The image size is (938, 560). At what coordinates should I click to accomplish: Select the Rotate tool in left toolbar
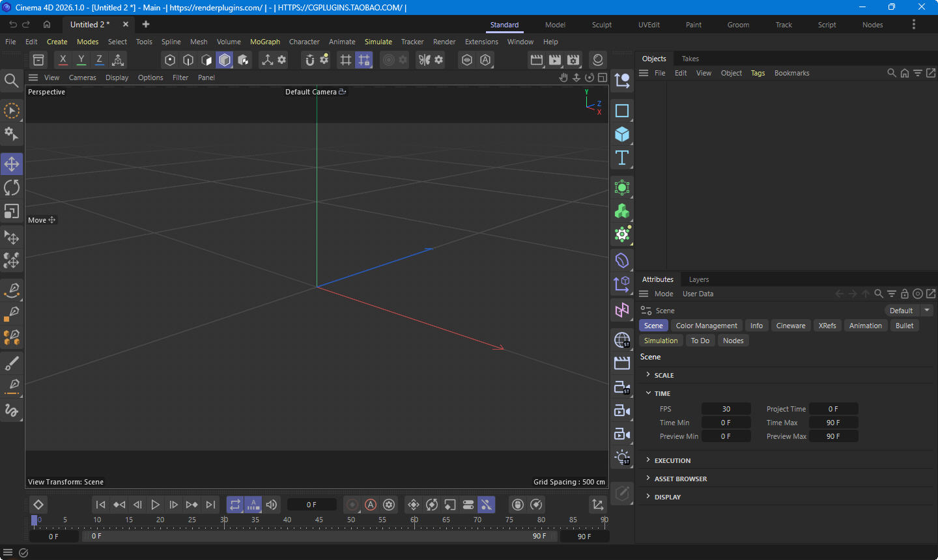pyautogui.click(x=12, y=188)
